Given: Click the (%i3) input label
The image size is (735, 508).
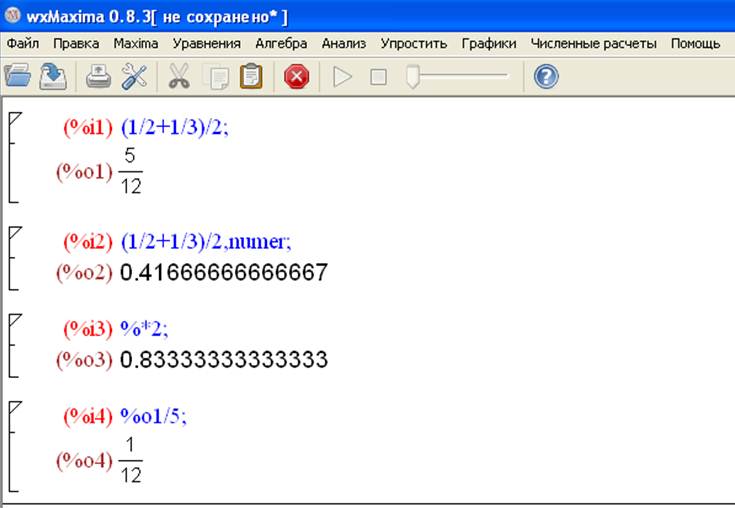Looking at the screenshot, I should click(x=88, y=329).
